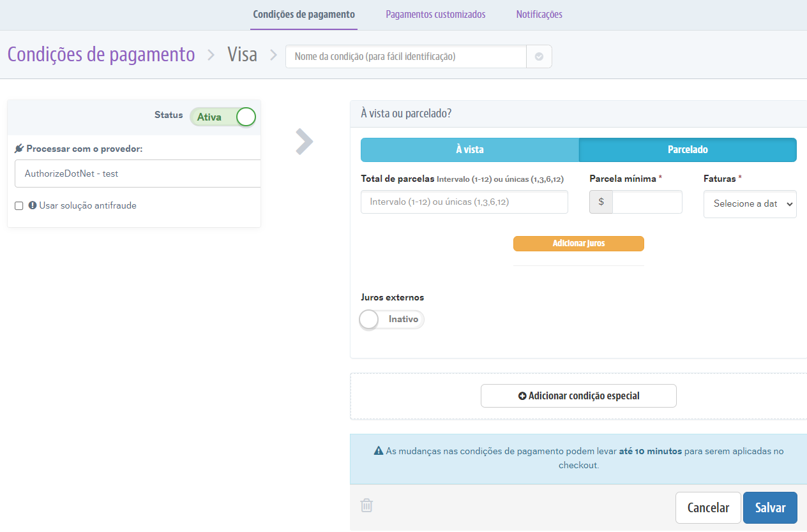Open the Faturas dropdown
The height and width of the screenshot is (532, 807).
coord(750,203)
